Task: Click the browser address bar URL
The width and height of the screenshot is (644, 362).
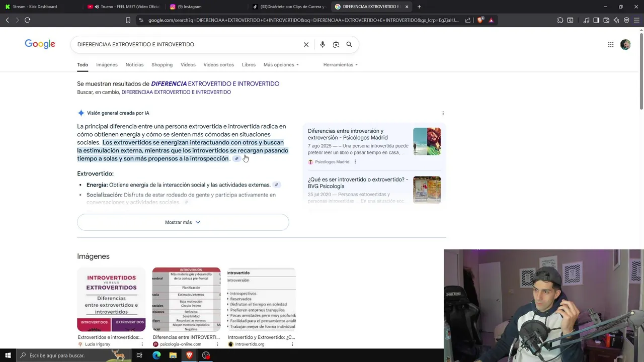Action: (303, 20)
